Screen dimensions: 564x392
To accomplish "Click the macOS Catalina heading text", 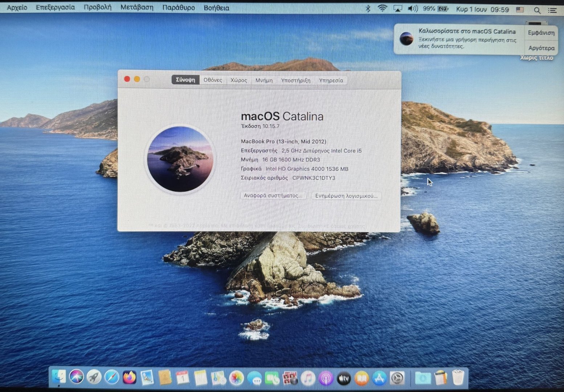I will tap(282, 116).
